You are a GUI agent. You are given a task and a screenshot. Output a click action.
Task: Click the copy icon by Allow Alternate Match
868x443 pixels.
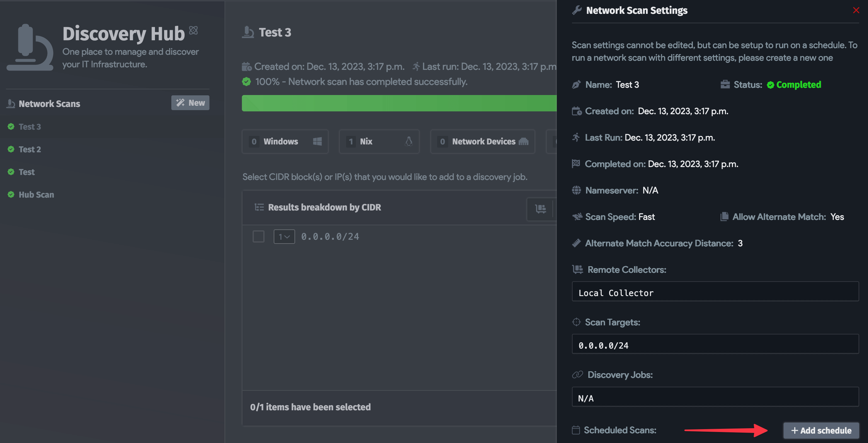(x=724, y=216)
